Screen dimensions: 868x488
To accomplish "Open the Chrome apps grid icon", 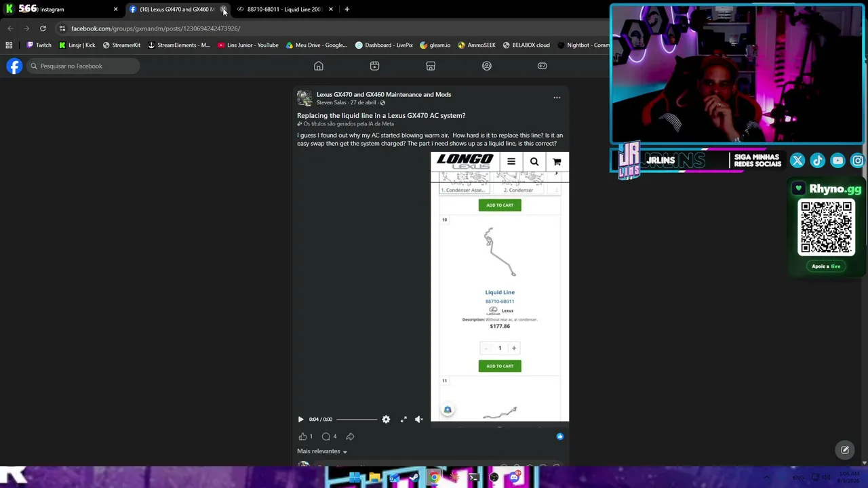I will pyautogui.click(x=9, y=45).
